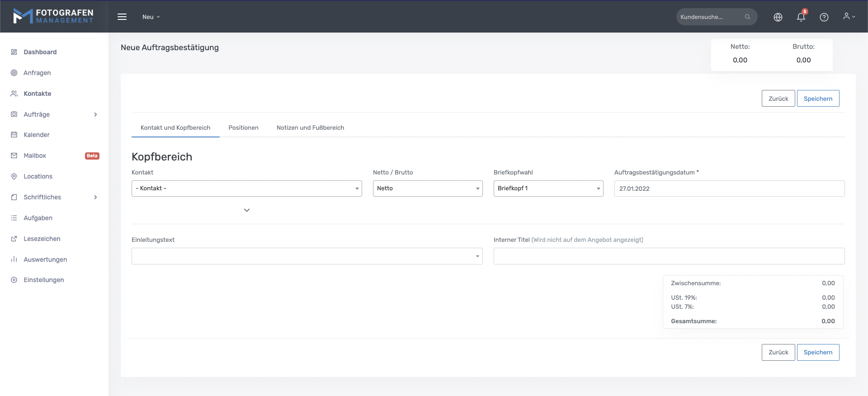Click the hamburger menu icon
Viewport: 868px width, 396px height.
pyautogui.click(x=122, y=17)
